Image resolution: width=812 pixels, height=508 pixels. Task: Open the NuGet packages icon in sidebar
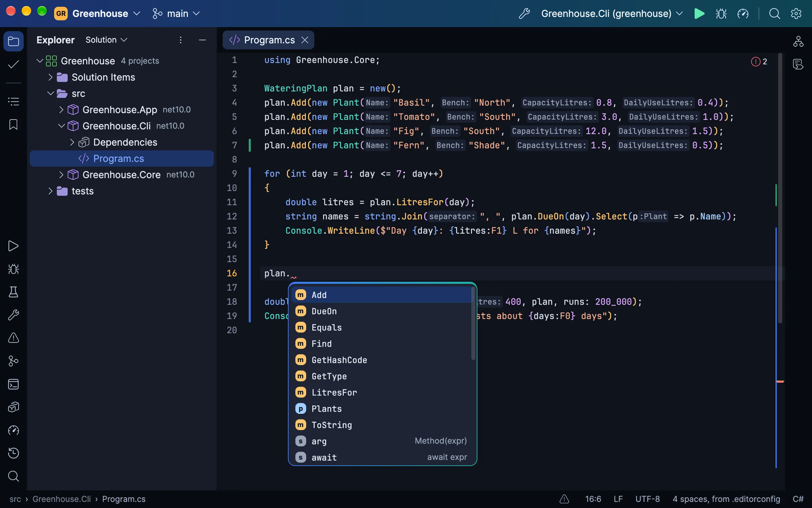14,407
